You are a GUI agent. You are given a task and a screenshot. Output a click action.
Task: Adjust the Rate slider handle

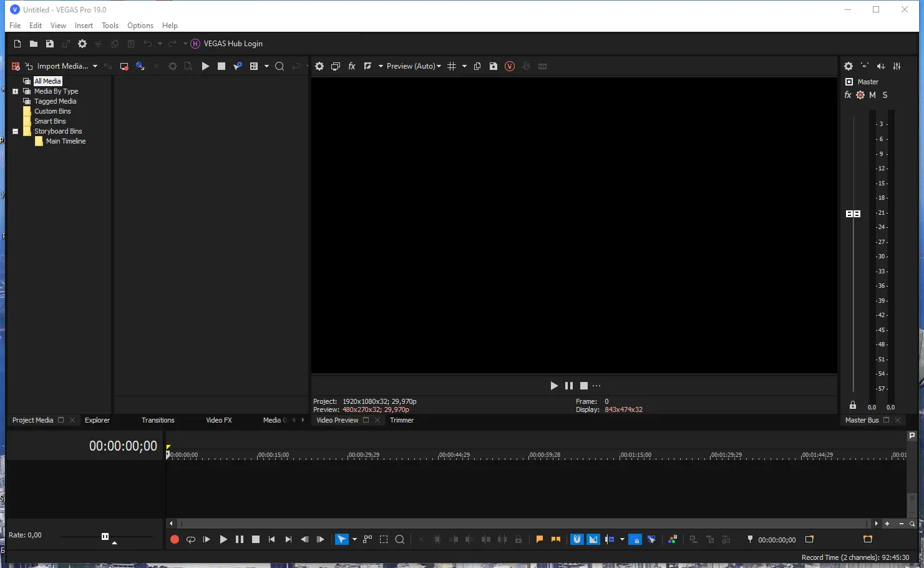tap(105, 536)
